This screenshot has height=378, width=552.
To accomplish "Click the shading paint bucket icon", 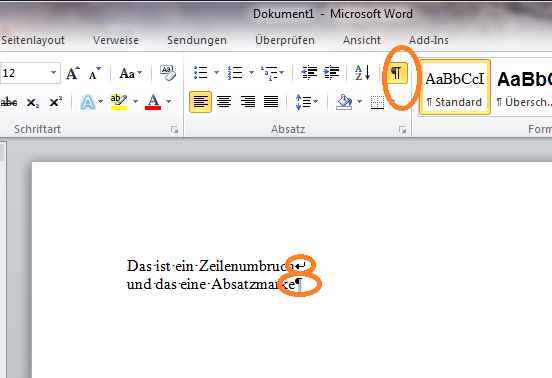I will (344, 102).
